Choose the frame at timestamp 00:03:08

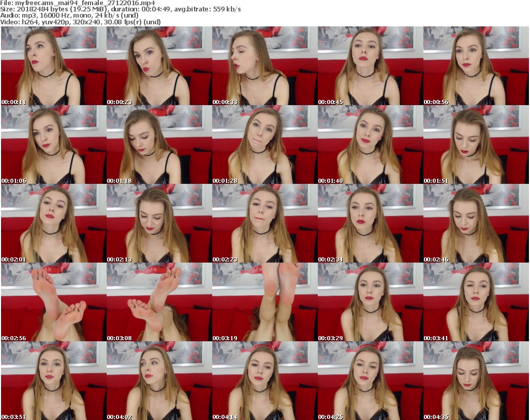tap(159, 302)
